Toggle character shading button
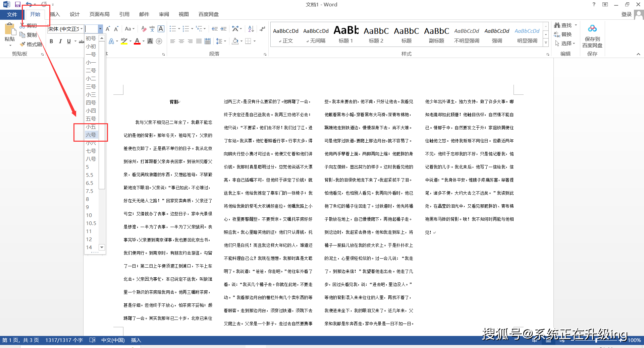Viewport: 644px width, 348px height. click(150, 41)
